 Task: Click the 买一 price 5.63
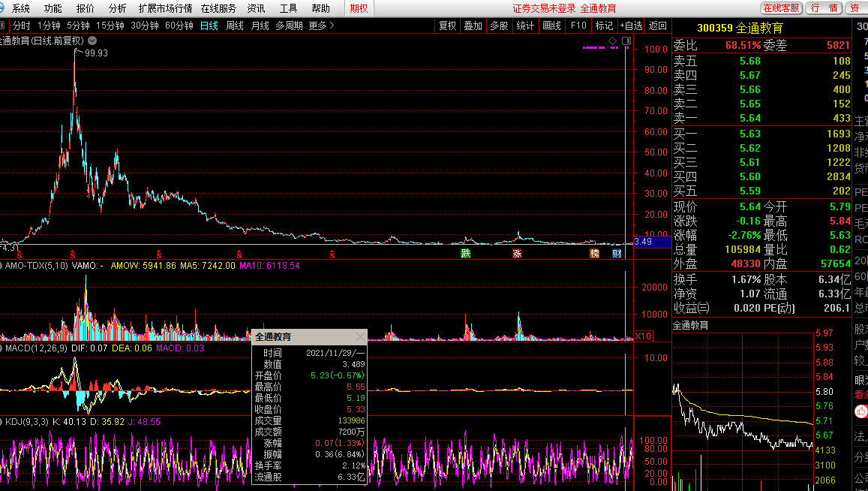(x=750, y=134)
